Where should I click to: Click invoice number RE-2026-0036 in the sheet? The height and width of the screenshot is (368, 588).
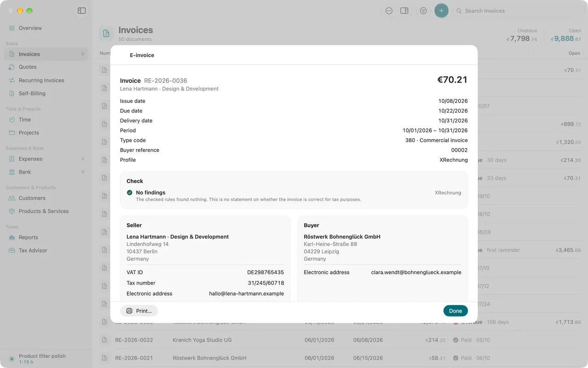[166, 80]
